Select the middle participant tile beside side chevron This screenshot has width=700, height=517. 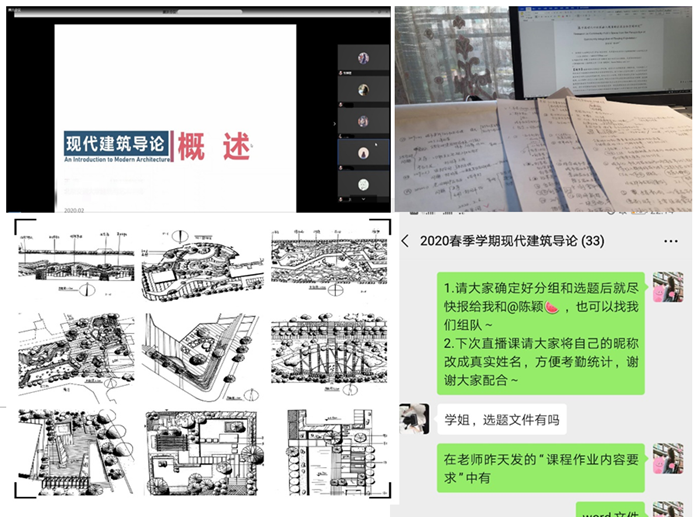click(363, 121)
